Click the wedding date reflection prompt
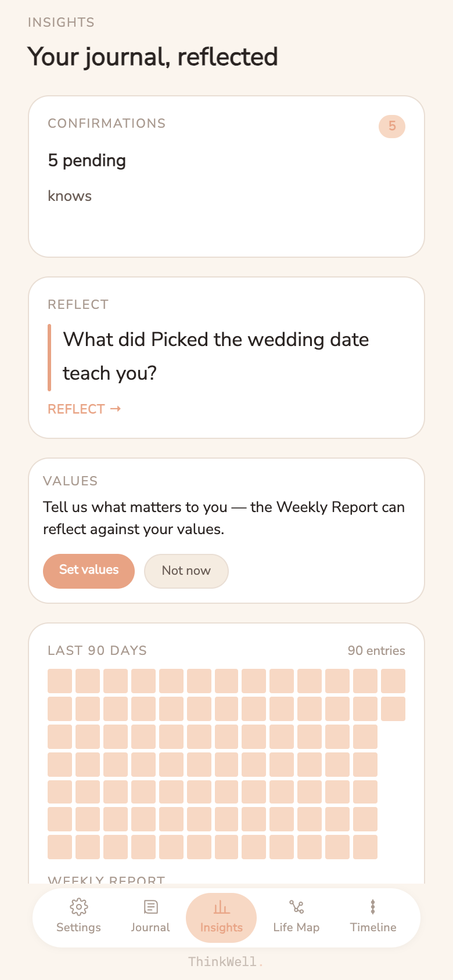 tap(216, 356)
